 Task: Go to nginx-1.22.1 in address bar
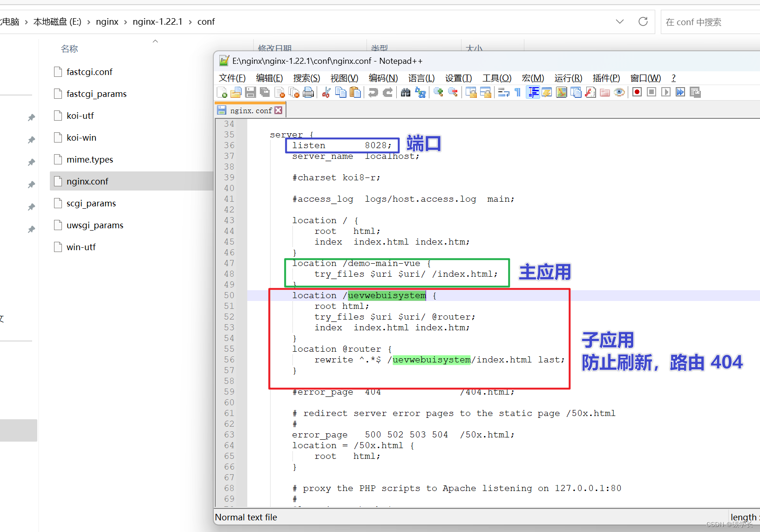[157, 21]
